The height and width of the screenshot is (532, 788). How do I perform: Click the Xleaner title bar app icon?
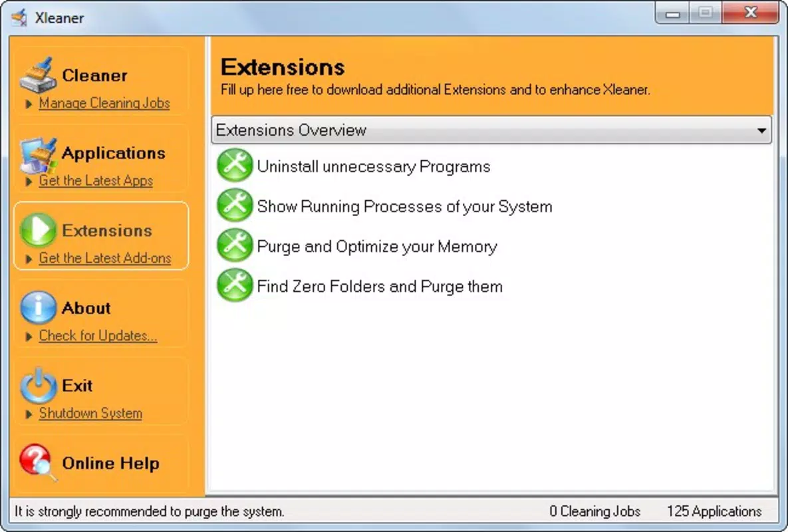19,17
